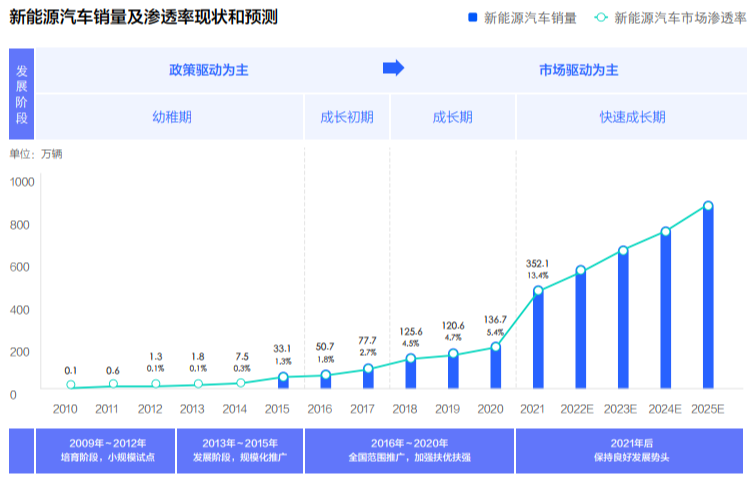The height and width of the screenshot is (481, 753).
Task: Click the 2013年~2015年 发展阶段 footer block
Action: pos(240,451)
